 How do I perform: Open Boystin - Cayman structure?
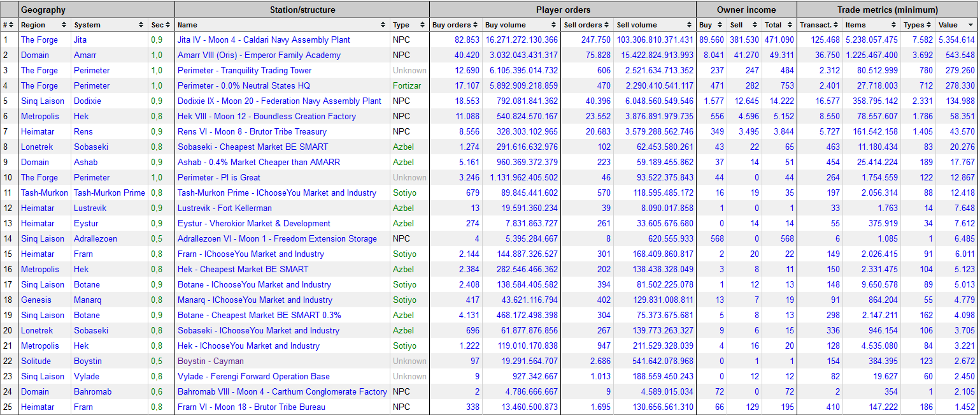[211, 361]
